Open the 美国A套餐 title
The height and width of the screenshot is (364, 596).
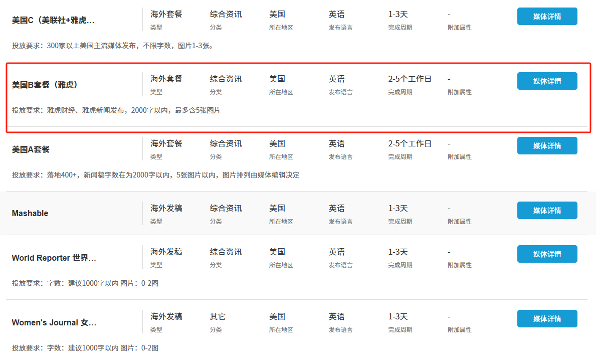[31, 149]
